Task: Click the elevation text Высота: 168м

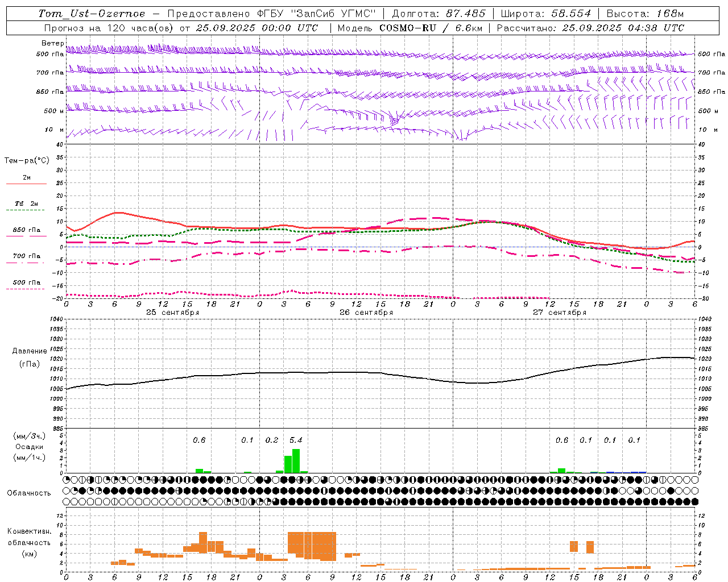Action: [x=645, y=14]
